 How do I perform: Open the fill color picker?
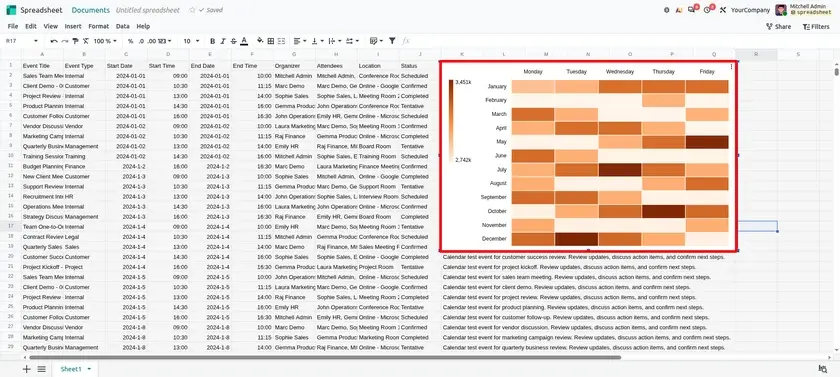point(260,41)
